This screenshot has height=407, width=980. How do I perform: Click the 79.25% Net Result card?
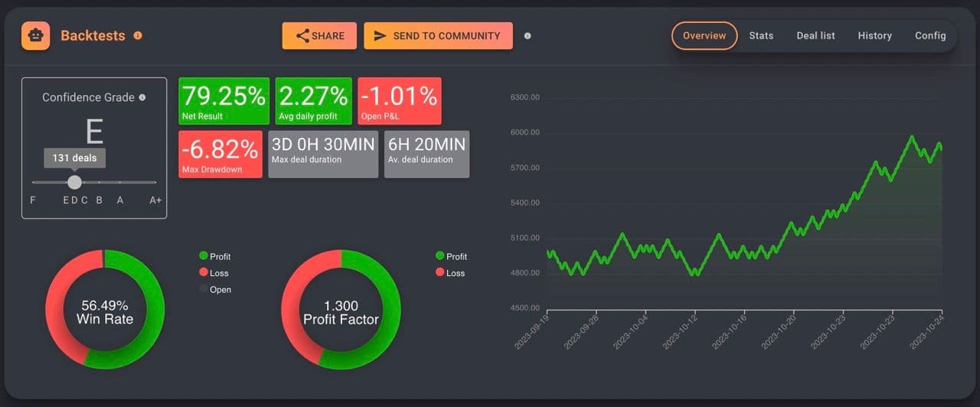coord(224,100)
